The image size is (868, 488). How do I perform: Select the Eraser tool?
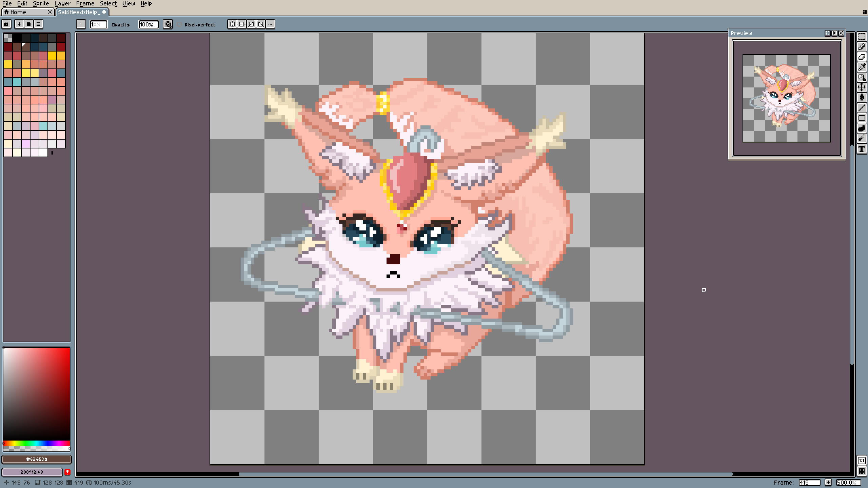pos(862,57)
